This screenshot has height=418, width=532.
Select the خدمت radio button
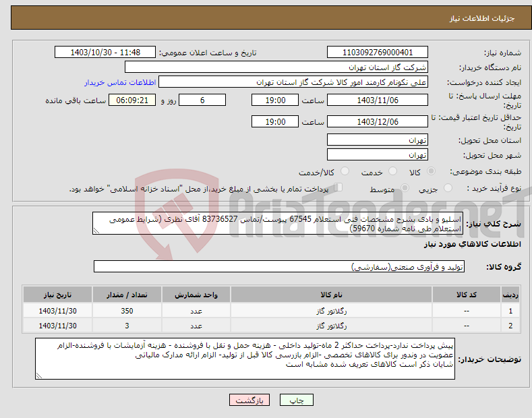392,171
